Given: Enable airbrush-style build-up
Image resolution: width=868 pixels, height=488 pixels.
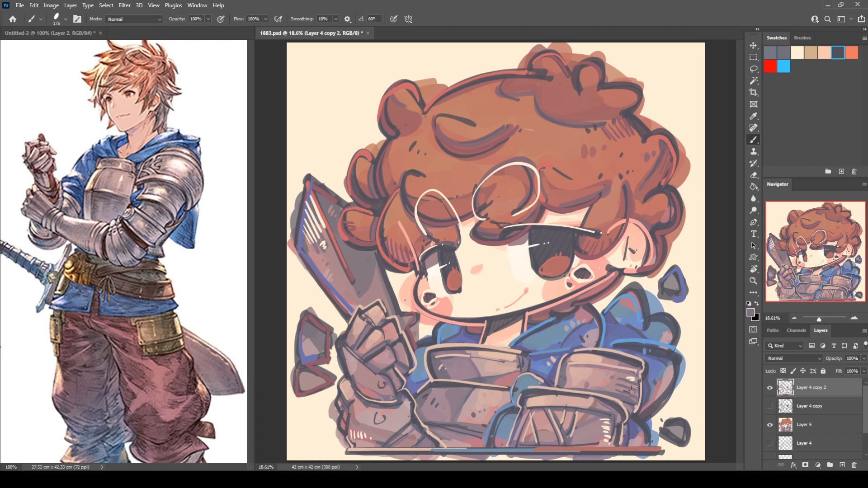Looking at the screenshot, I should 278,19.
